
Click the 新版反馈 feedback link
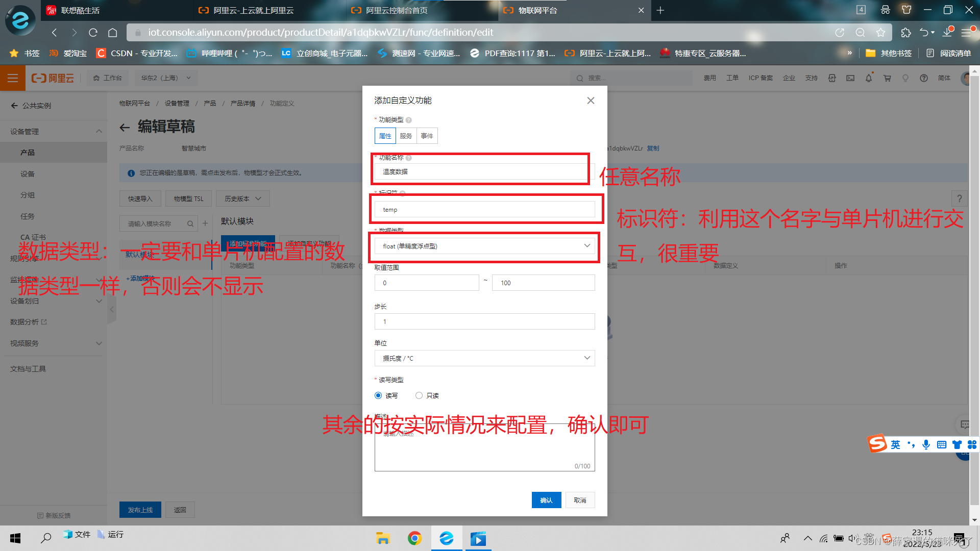[54, 516]
